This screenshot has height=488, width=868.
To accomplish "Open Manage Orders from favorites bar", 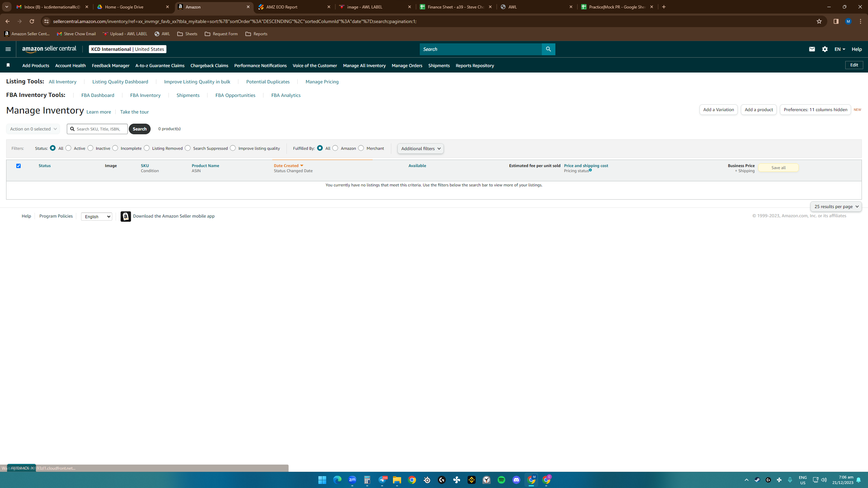I will coord(407,65).
